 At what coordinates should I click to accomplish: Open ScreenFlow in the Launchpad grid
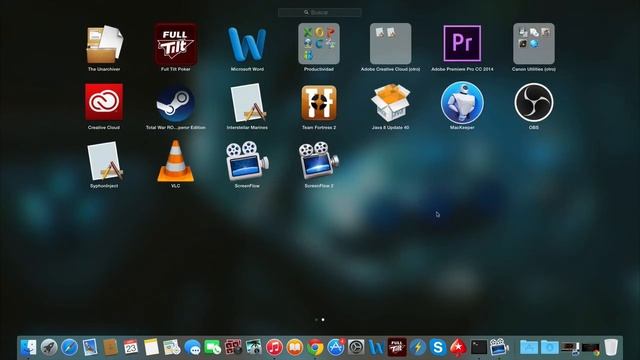click(247, 161)
